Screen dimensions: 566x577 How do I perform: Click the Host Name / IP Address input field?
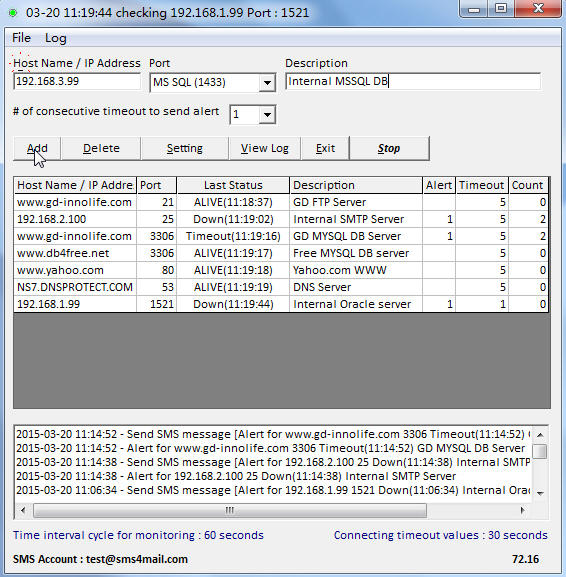77,81
